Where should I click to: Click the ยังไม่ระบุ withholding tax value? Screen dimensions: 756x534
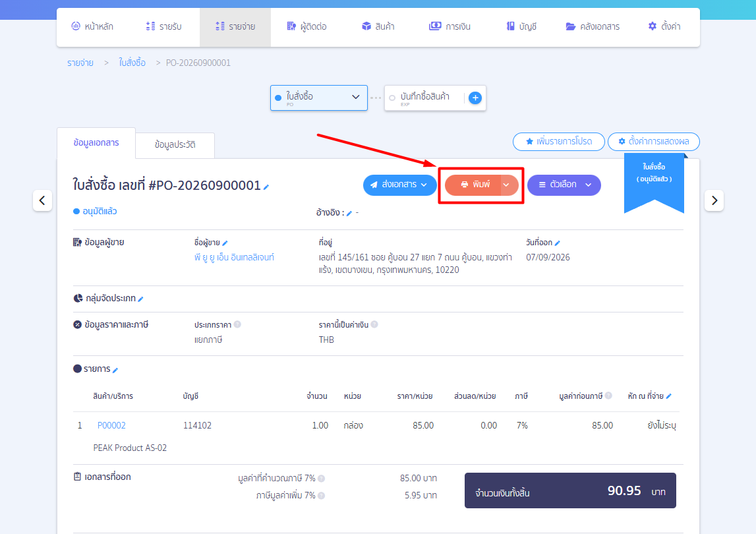pyautogui.click(x=662, y=425)
